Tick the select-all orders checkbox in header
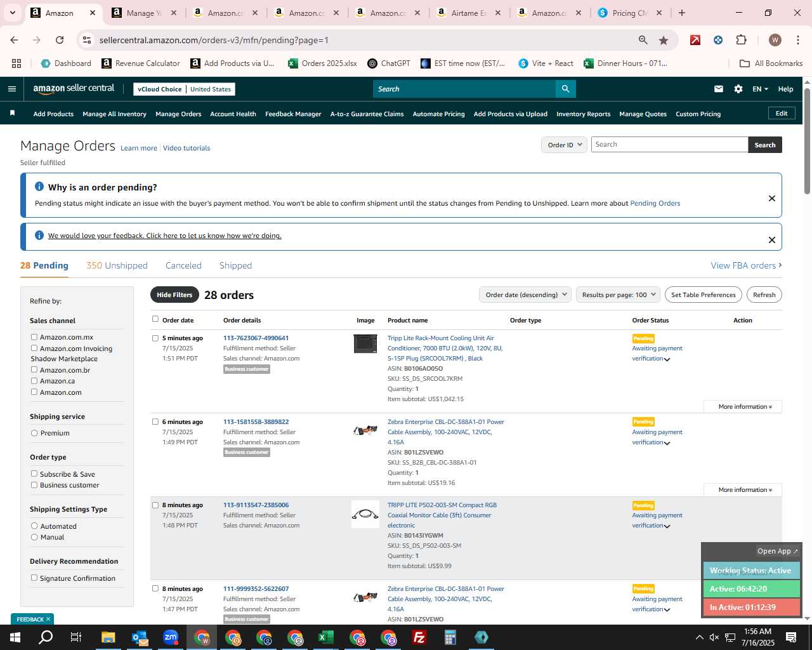 155,319
